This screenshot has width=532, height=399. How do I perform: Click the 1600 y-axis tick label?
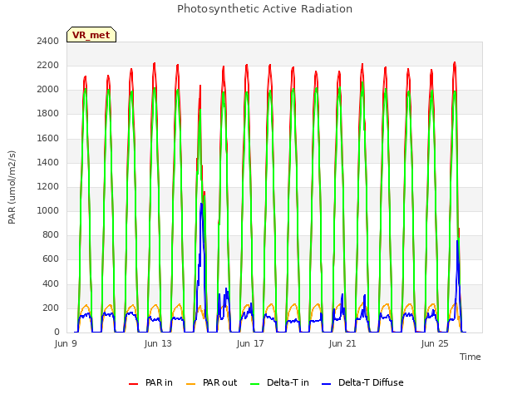coord(48,139)
